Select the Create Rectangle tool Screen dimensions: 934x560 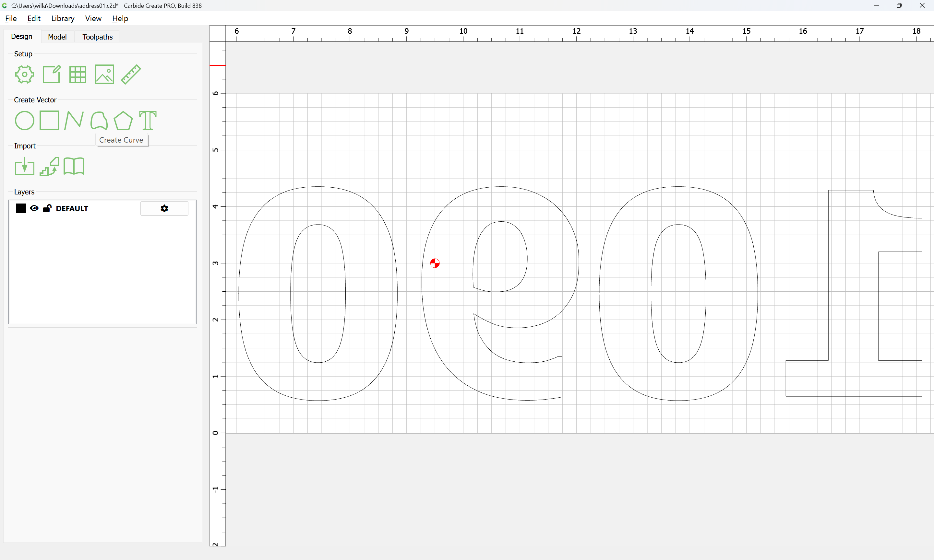(x=49, y=120)
